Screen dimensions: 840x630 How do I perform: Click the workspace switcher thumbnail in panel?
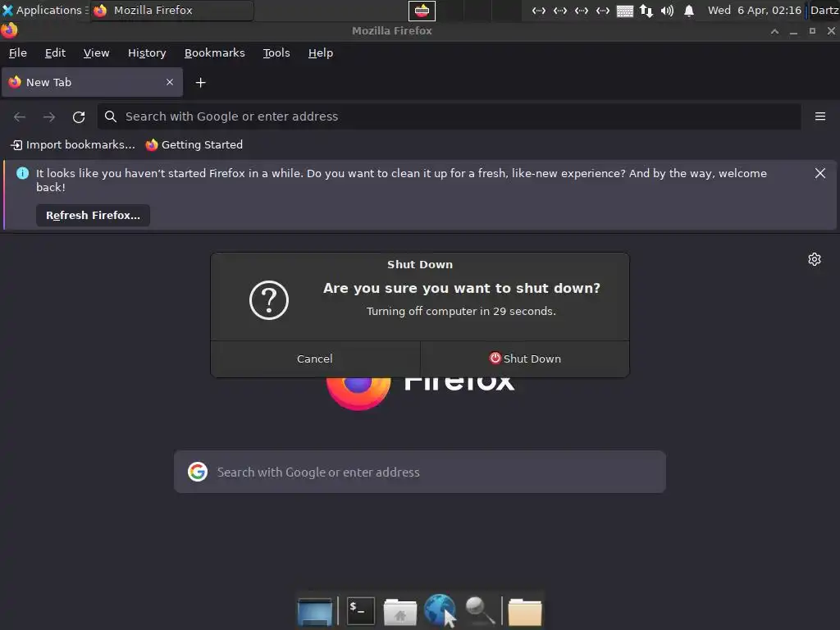pos(422,11)
